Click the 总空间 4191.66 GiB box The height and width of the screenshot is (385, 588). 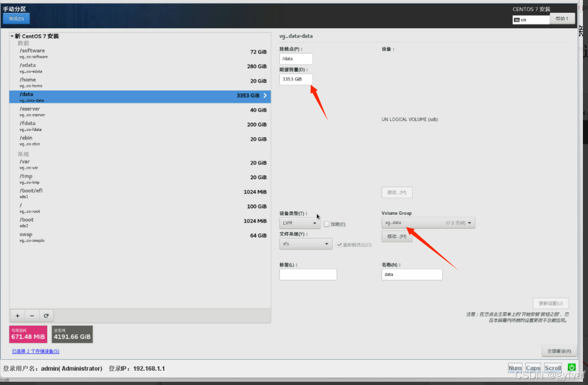72,334
